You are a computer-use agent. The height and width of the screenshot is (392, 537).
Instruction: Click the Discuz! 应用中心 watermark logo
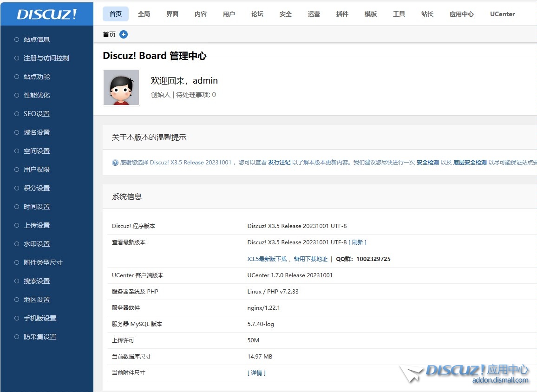(x=465, y=373)
